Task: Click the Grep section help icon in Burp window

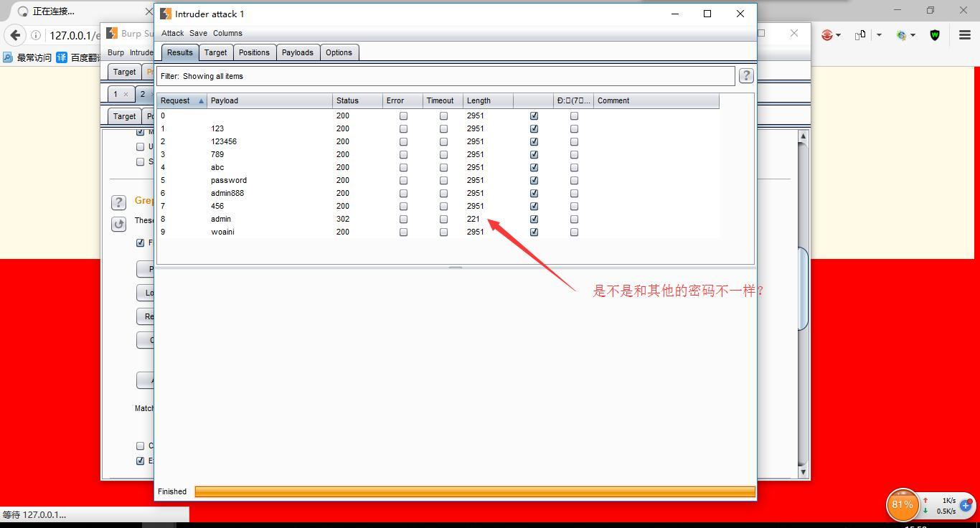Action: (118, 202)
